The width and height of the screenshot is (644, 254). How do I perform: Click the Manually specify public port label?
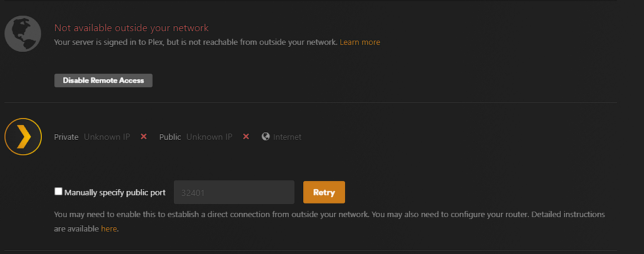115,192
